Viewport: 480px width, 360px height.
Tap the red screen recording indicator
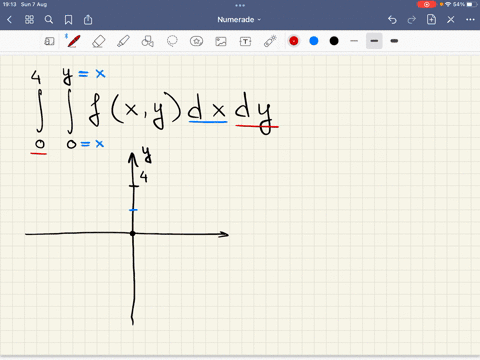point(426,4)
